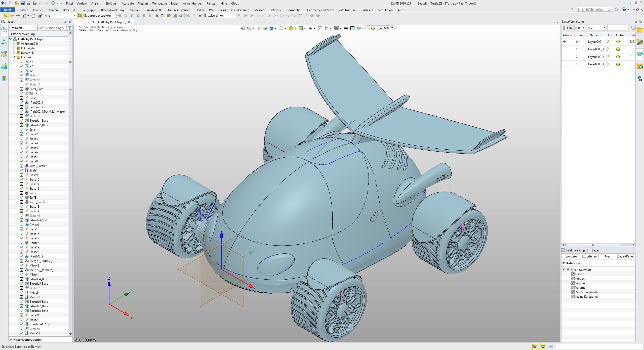The image size is (644, 350).
Task: Toggle the lightbulb visibility for Layer0000_1
Action: pos(608,49)
